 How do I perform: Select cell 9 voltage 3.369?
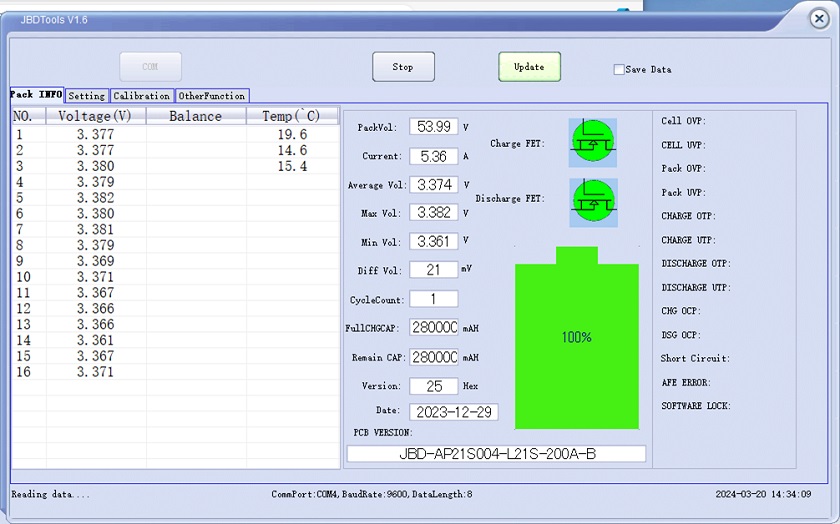click(x=95, y=261)
